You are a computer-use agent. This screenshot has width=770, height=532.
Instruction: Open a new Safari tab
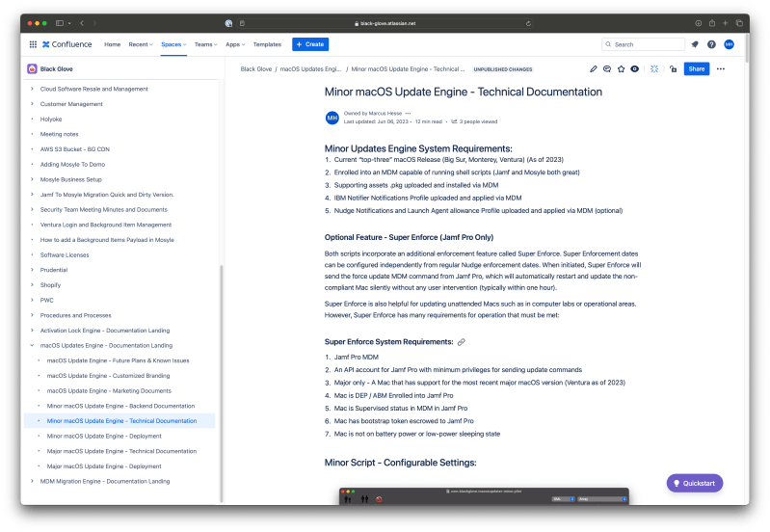[x=725, y=23]
